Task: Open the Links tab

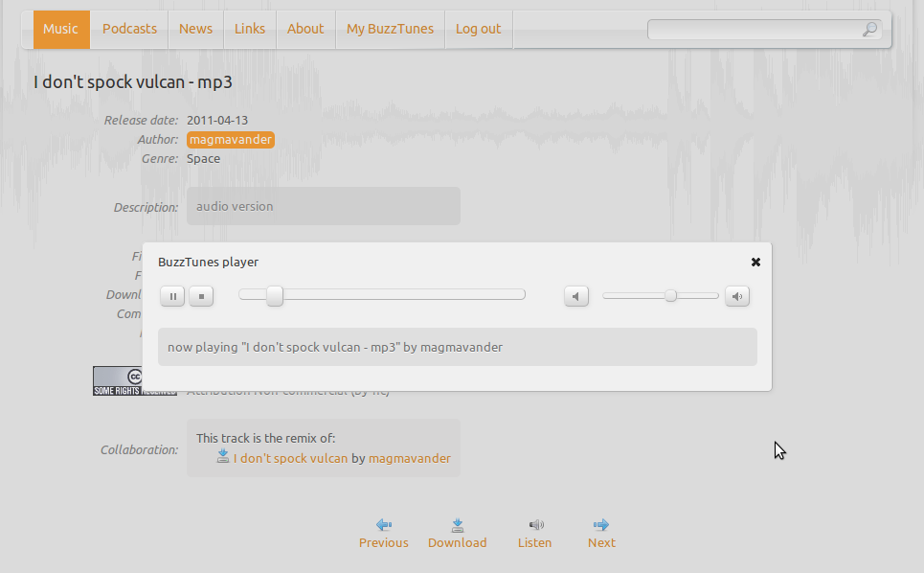Action: (250, 30)
